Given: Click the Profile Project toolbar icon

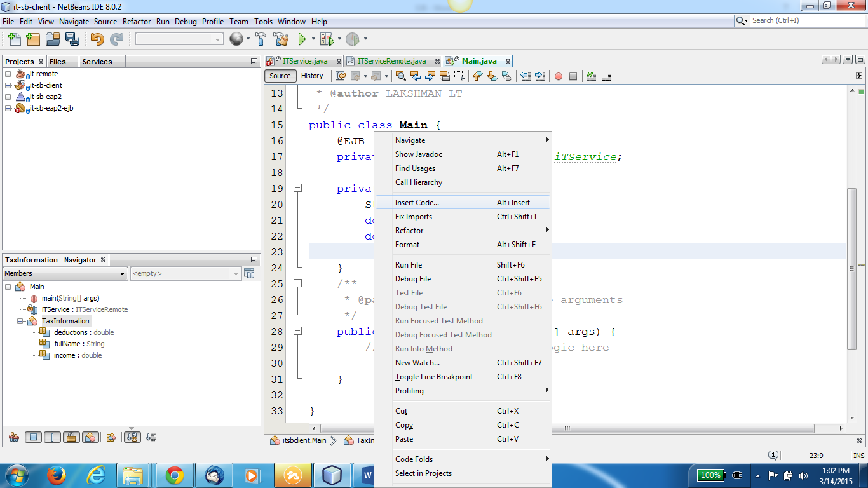Looking at the screenshot, I should pos(352,39).
